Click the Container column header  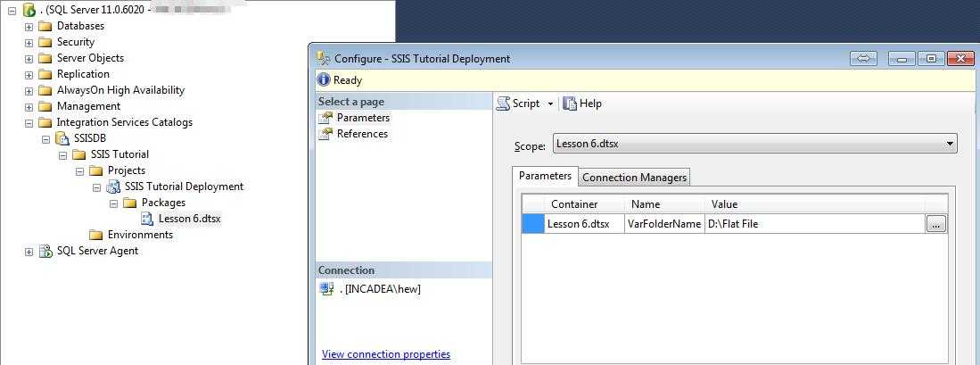[x=584, y=204]
